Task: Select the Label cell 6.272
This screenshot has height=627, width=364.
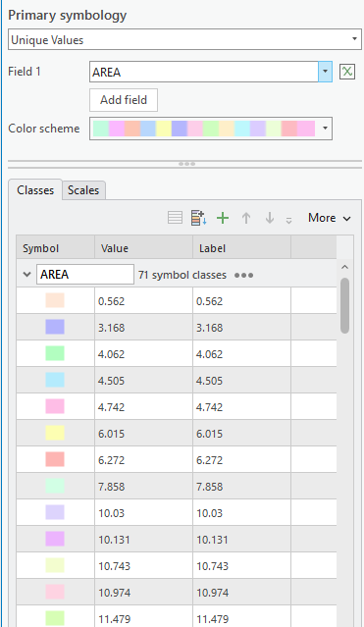Action: [x=241, y=459]
